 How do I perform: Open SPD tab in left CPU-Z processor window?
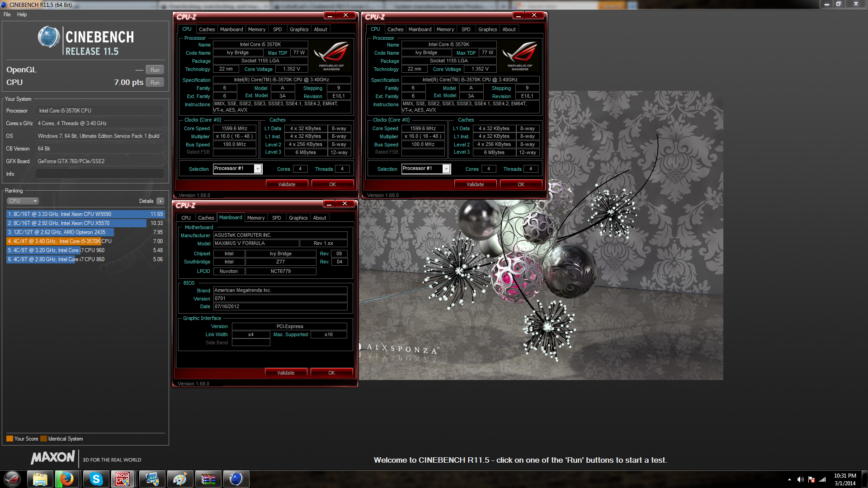coord(278,29)
